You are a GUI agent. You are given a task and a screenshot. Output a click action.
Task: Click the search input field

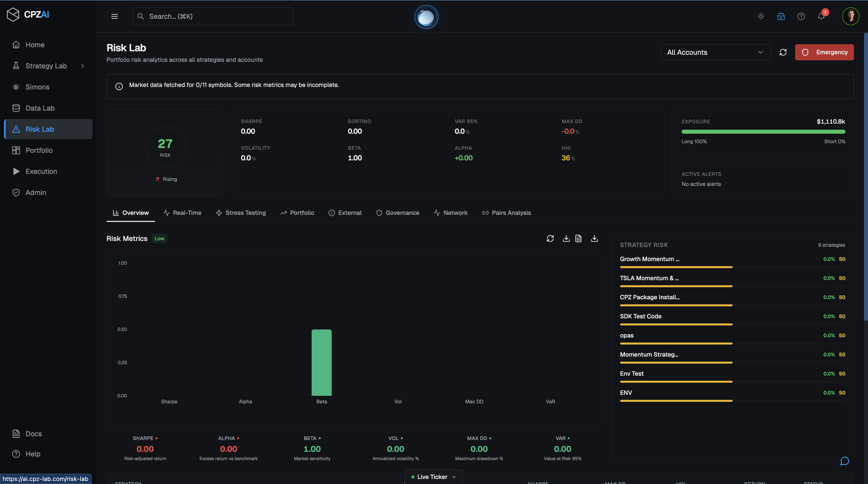click(x=213, y=16)
